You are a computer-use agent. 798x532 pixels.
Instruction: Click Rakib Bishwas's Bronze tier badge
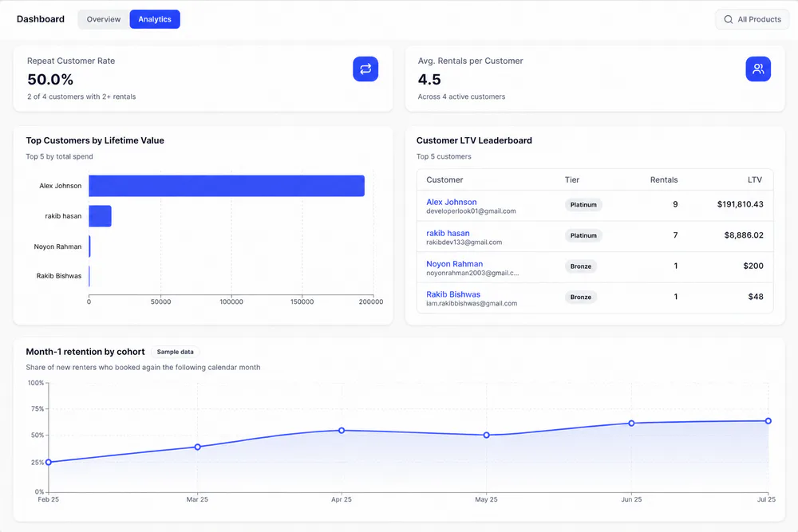point(581,297)
